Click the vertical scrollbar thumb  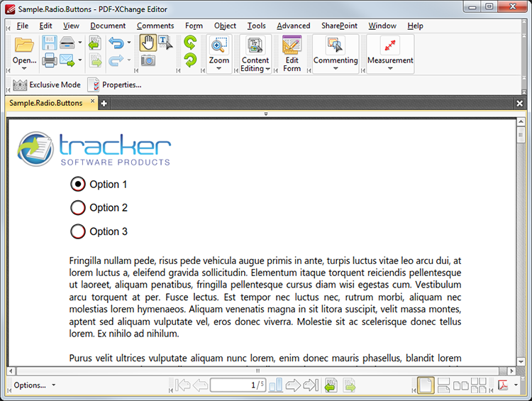[521, 134]
